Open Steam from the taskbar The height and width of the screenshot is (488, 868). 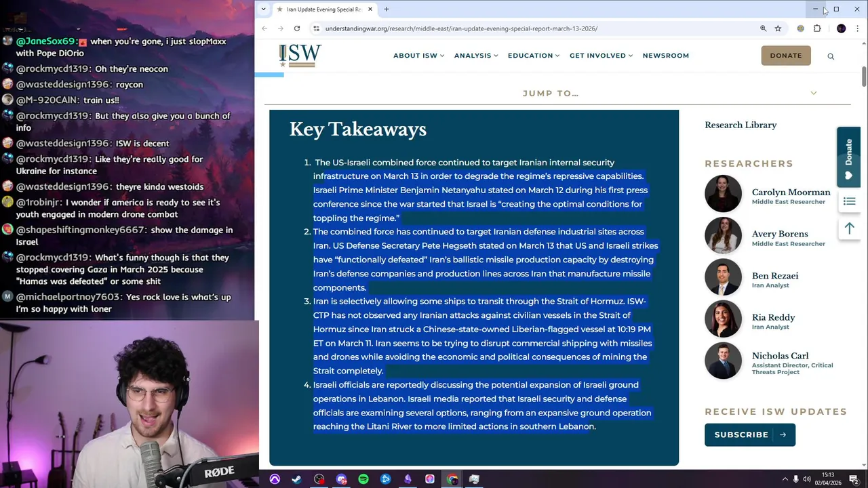tap(297, 479)
